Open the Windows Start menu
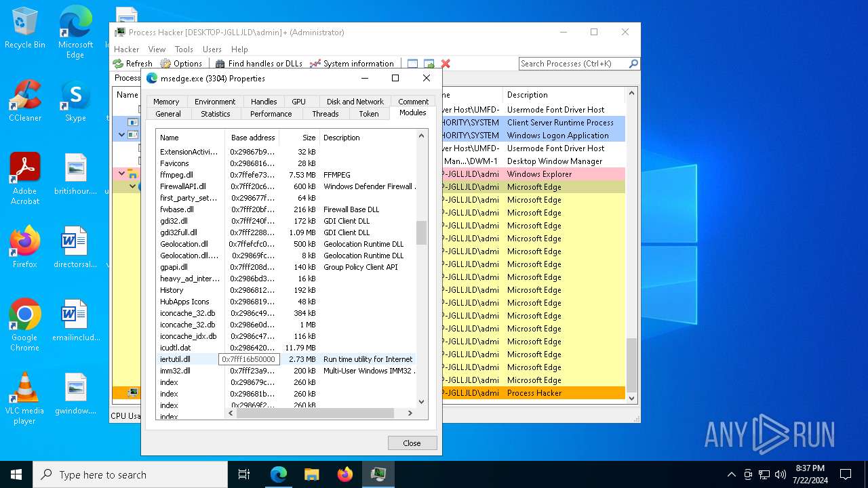The height and width of the screenshot is (488, 868). 16,474
